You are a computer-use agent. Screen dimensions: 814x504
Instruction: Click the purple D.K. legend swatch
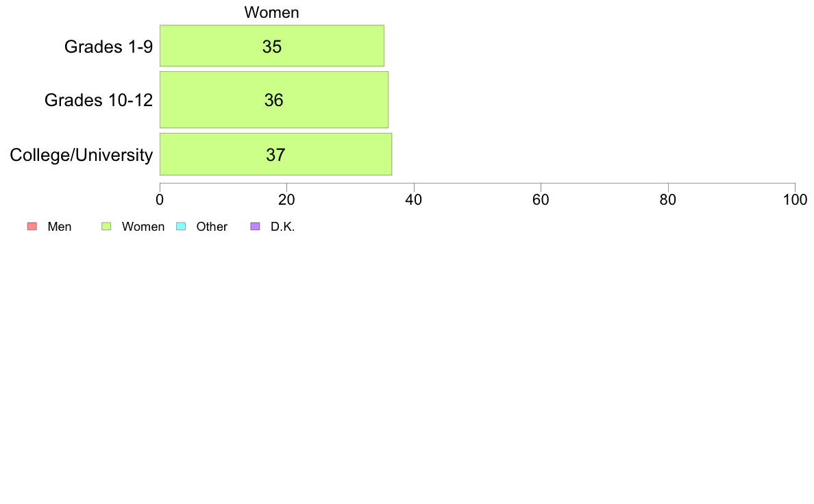[x=255, y=226]
